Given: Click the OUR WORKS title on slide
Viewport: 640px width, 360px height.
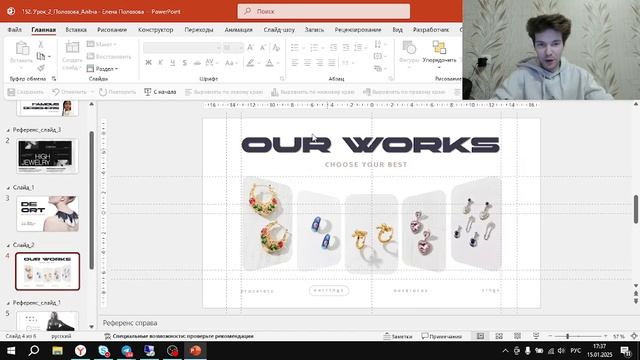Looking at the screenshot, I should point(371,145).
